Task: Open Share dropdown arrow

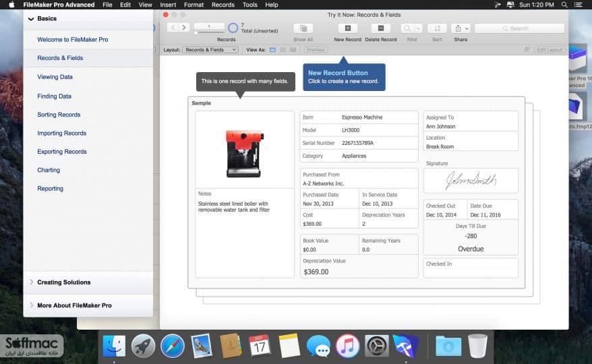Action: (x=467, y=28)
